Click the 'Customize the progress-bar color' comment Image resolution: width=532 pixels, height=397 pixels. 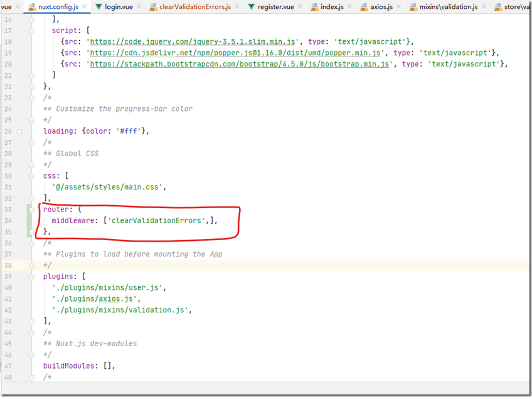124,109
